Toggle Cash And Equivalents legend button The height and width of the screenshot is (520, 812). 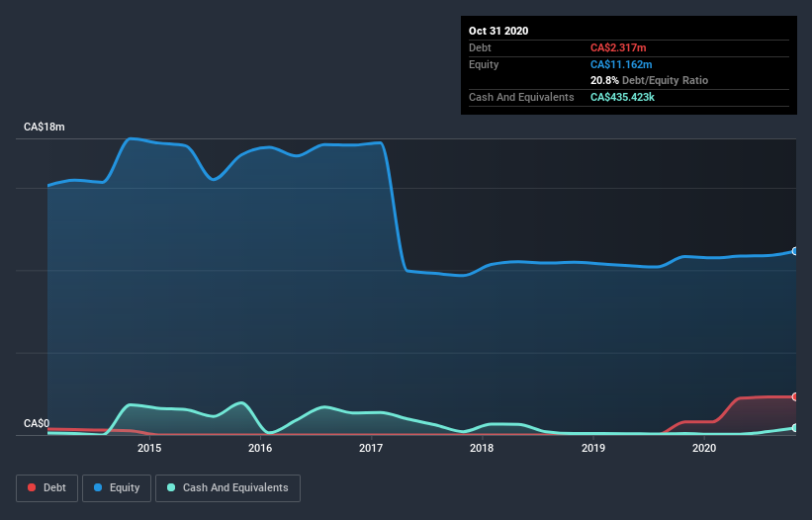(x=227, y=488)
